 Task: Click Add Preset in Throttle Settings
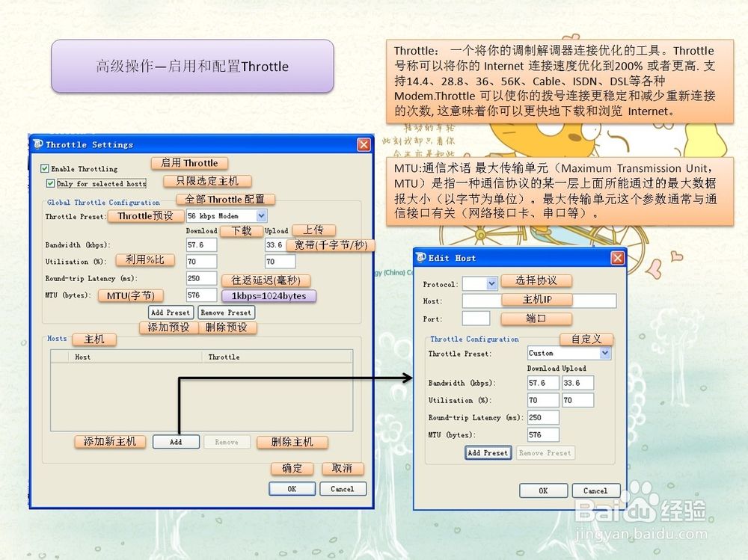[x=171, y=313]
